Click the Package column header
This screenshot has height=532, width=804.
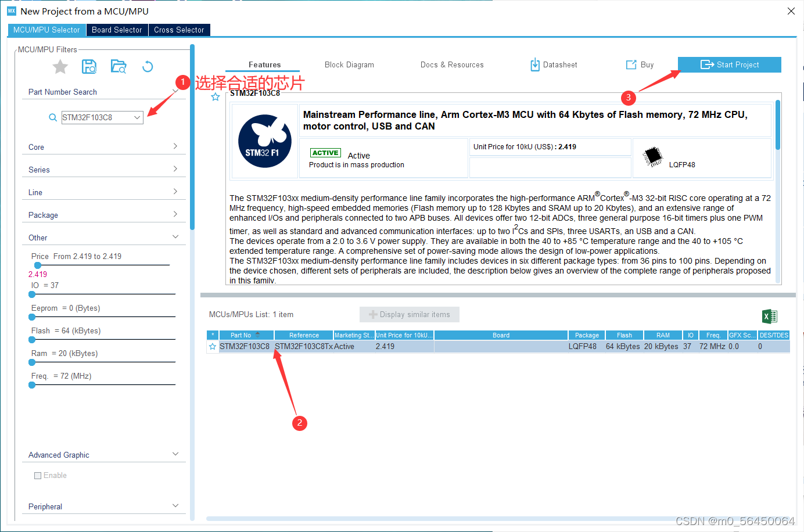point(587,335)
